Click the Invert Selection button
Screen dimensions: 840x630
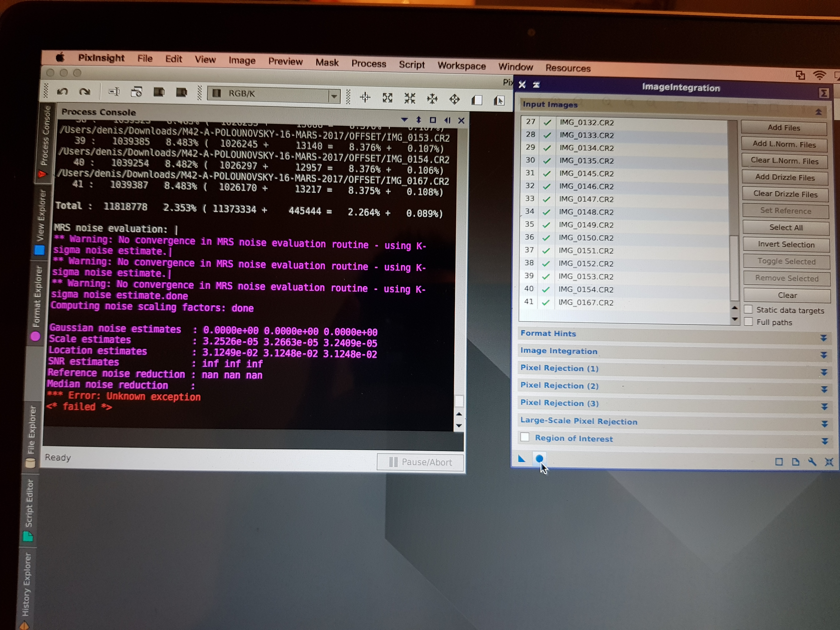click(x=786, y=245)
